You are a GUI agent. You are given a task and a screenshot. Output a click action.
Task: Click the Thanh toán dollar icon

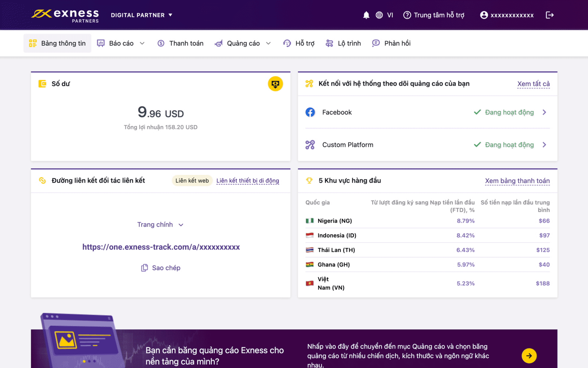[161, 43]
